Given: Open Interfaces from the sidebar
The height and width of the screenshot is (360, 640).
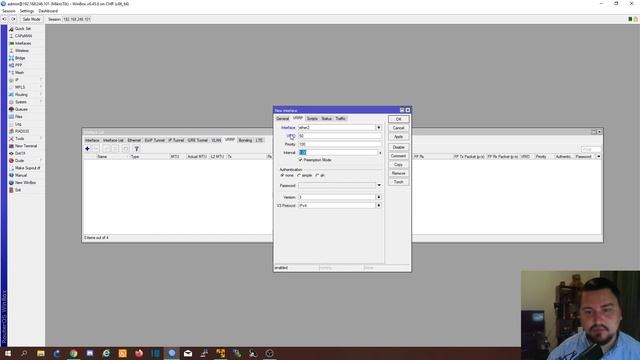Looking at the screenshot, I should point(23,43).
